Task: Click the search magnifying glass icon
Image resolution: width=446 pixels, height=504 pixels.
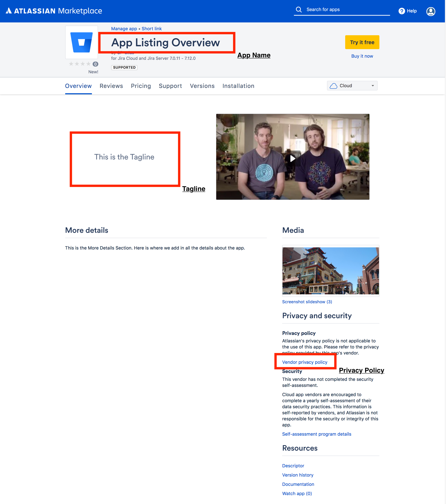Action: click(299, 9)
